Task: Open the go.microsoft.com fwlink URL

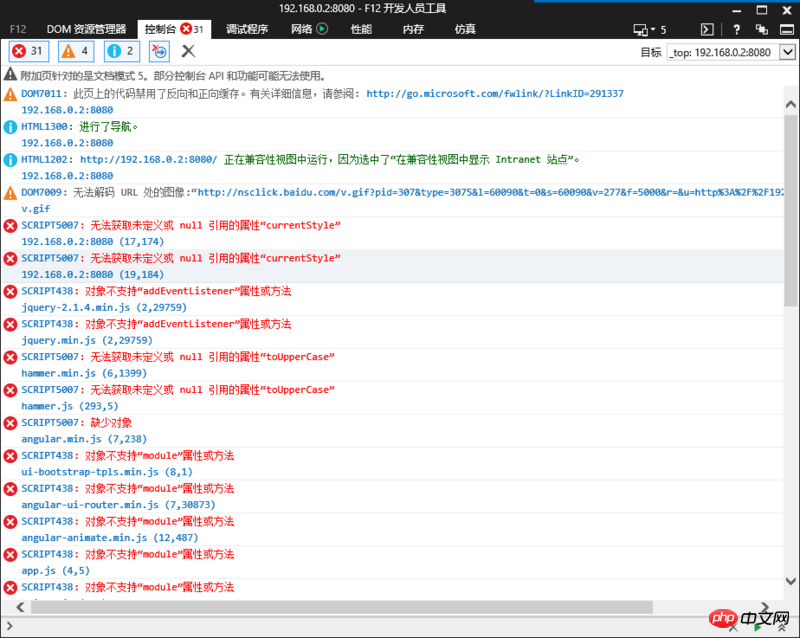Action: pyautogui.click(x=495, y=93)
